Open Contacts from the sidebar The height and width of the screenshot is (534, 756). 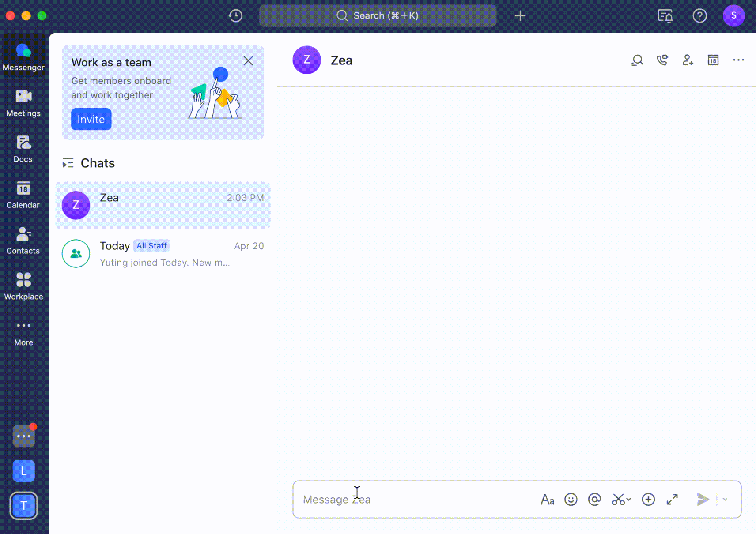(x=23, y=241)
